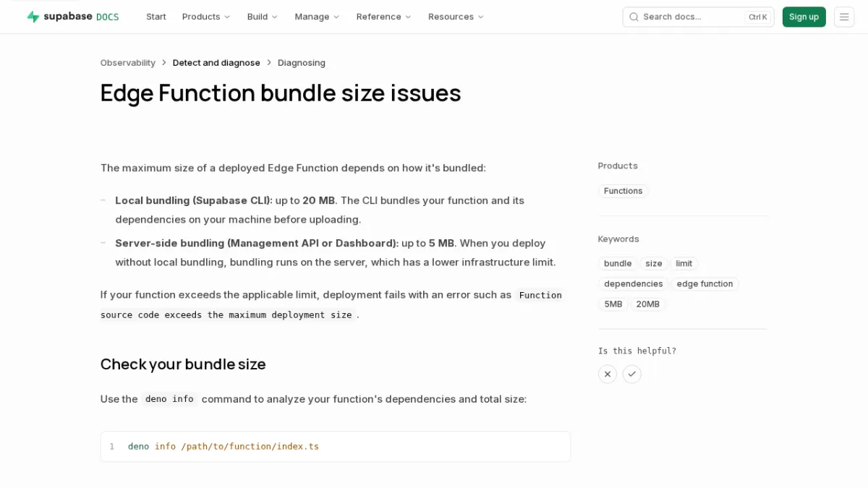868x488 pixels.
Task: Mark page helpful with checkmark icon
Action: coord(632,374)
